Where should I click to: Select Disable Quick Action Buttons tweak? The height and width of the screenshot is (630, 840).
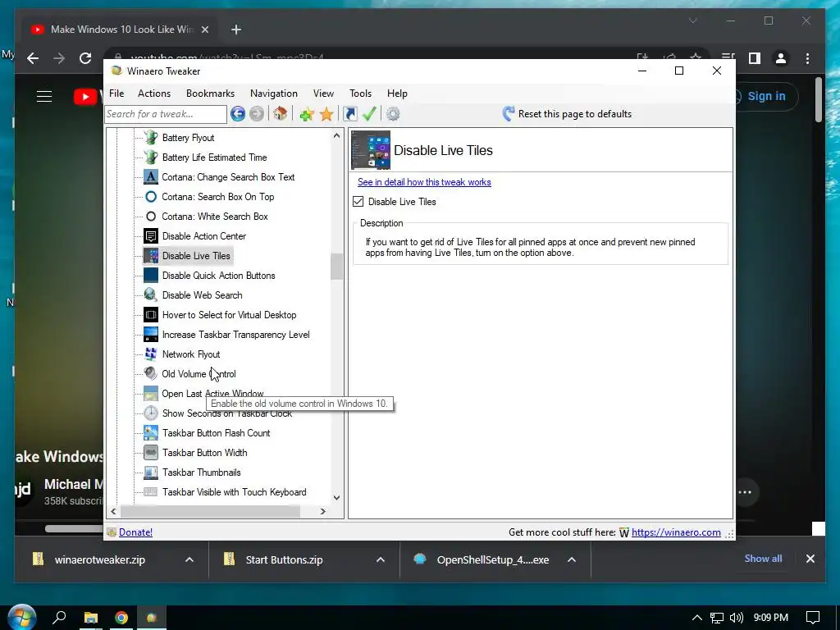(218, 276)
